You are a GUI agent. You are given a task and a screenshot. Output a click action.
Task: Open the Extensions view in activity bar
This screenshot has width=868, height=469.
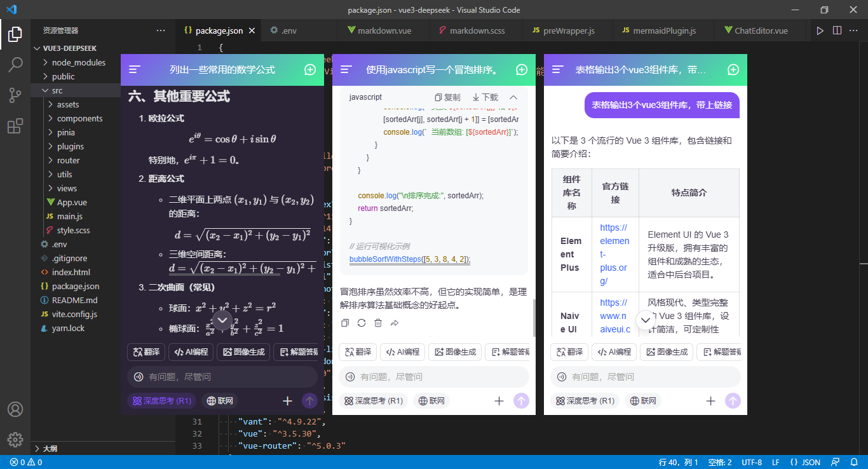point(15,126)
